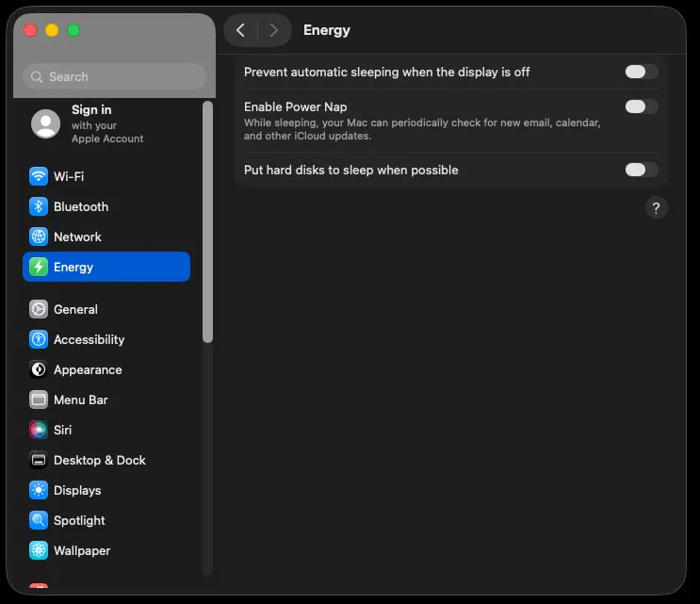This screenshot has width=700, height=604.
Task: Select Spotlight in the sidebar
Action: [x=79, y=520]
